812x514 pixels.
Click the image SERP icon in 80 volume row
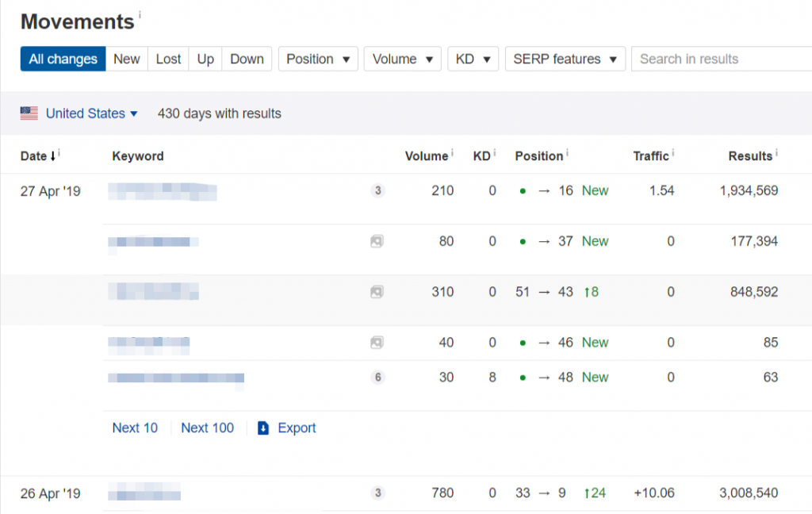point(377,241)
